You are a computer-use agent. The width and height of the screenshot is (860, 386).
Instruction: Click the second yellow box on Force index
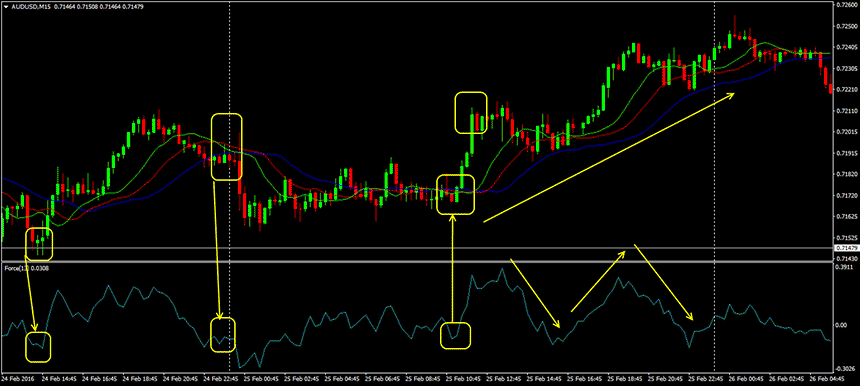click(223, 335)
